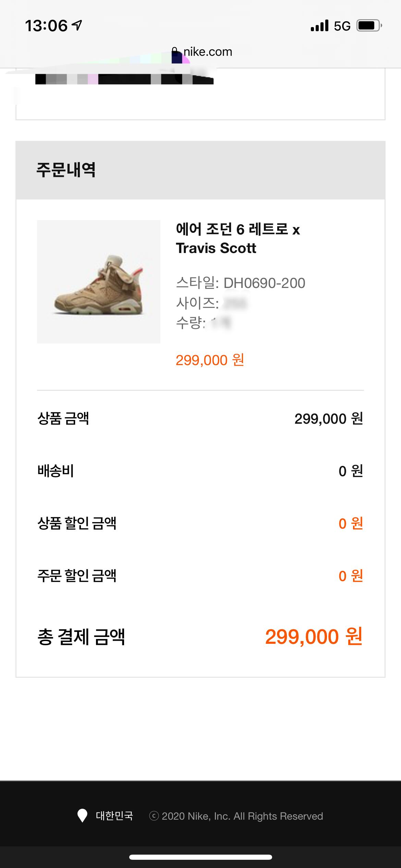
Task: Tap the nike.com address bar
Action: tap(207, 52)
